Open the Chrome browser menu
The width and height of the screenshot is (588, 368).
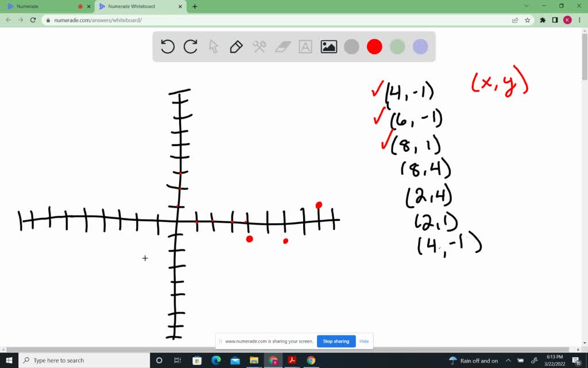pos(581,19)
